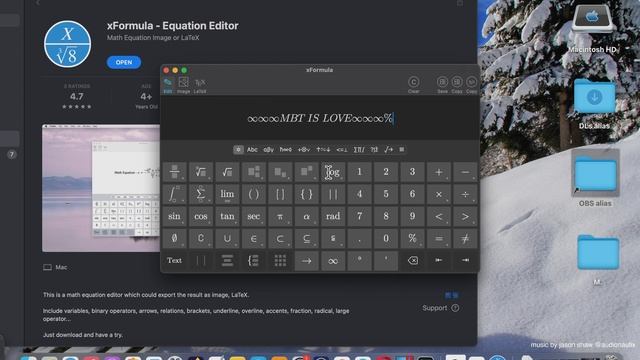Select the Greek letters αβγ category

point(268,150)
